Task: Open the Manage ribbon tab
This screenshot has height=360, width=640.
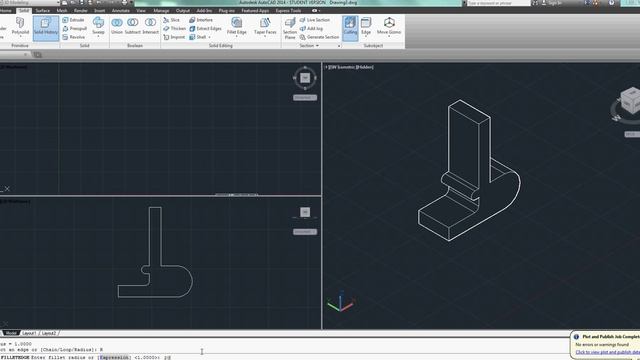Action: [161, 11]
